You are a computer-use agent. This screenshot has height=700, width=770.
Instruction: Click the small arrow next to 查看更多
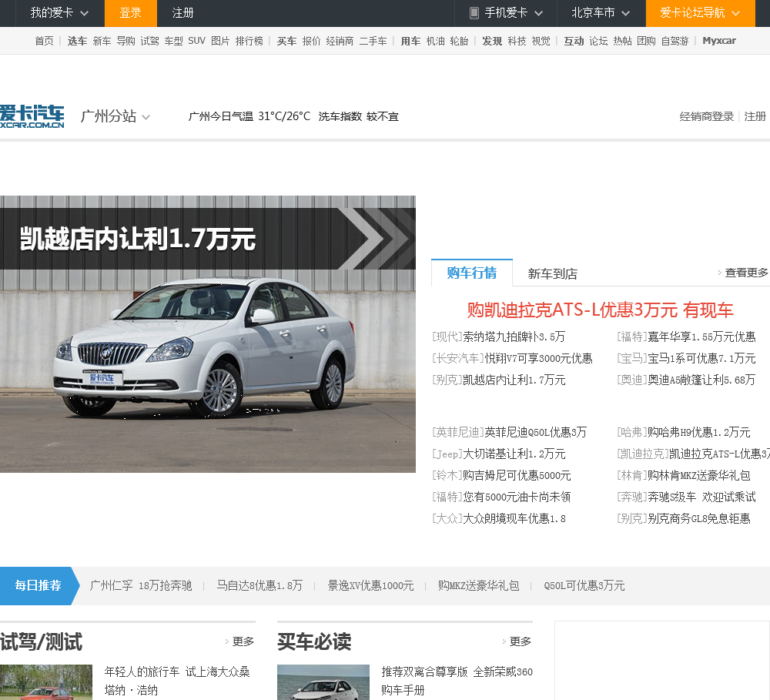(719, 273)
